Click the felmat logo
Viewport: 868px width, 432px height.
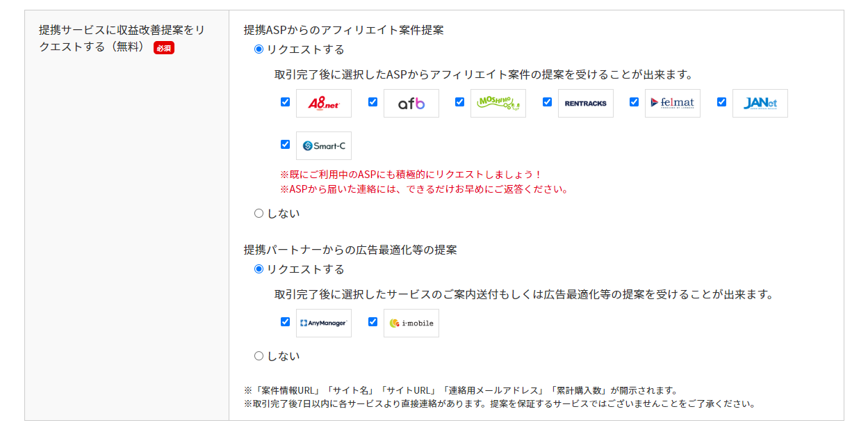click(673, 102)
